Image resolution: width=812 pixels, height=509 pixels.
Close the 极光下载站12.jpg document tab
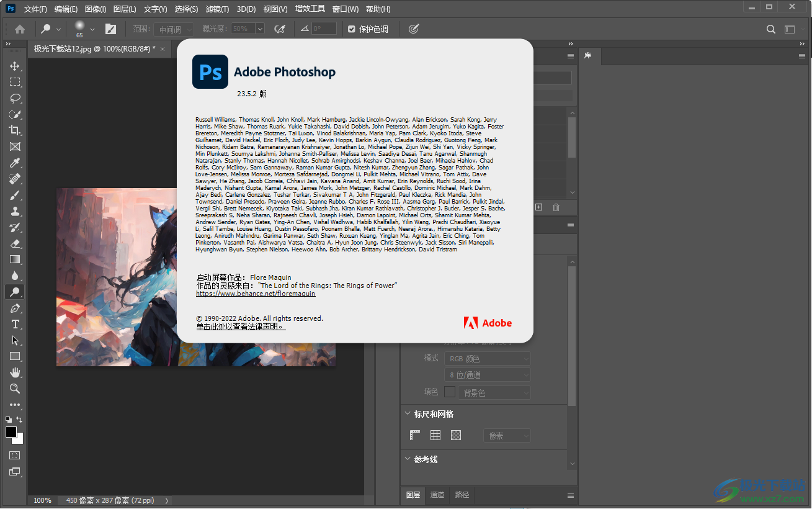point(163,48)
